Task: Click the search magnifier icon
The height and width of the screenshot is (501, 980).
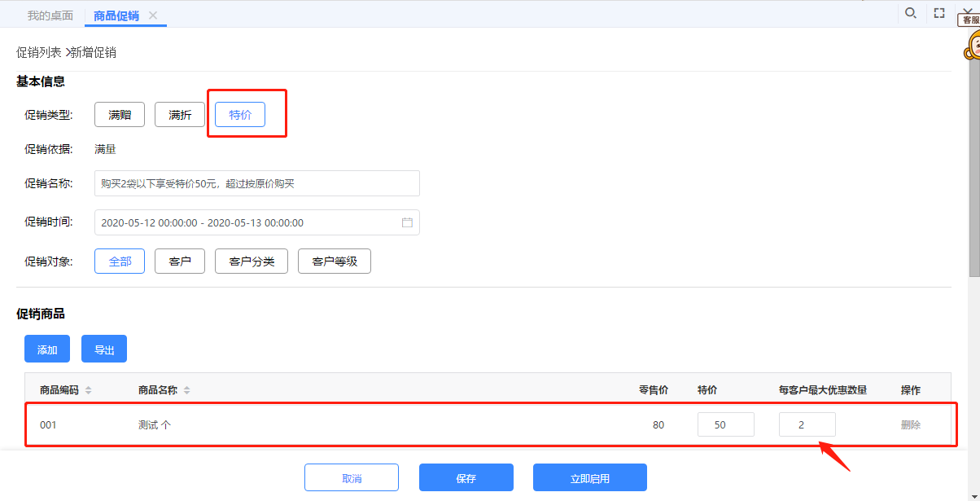Action: click(x=911, y=13)
